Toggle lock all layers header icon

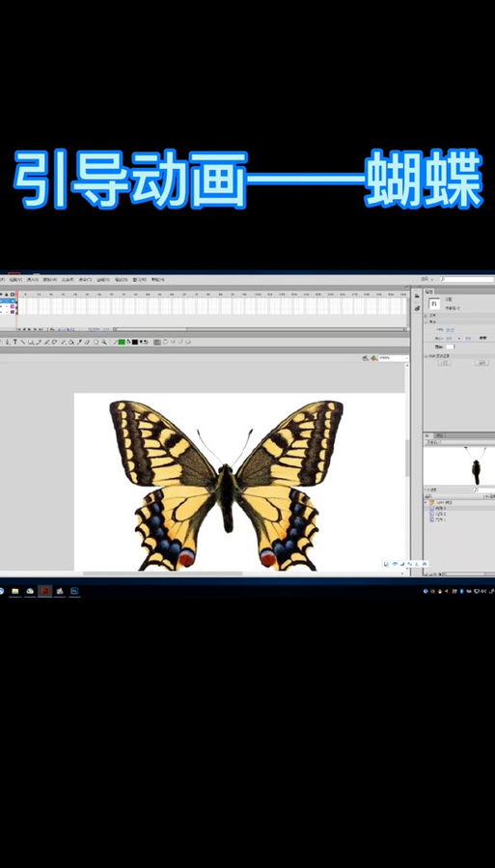tap(7, 294)
